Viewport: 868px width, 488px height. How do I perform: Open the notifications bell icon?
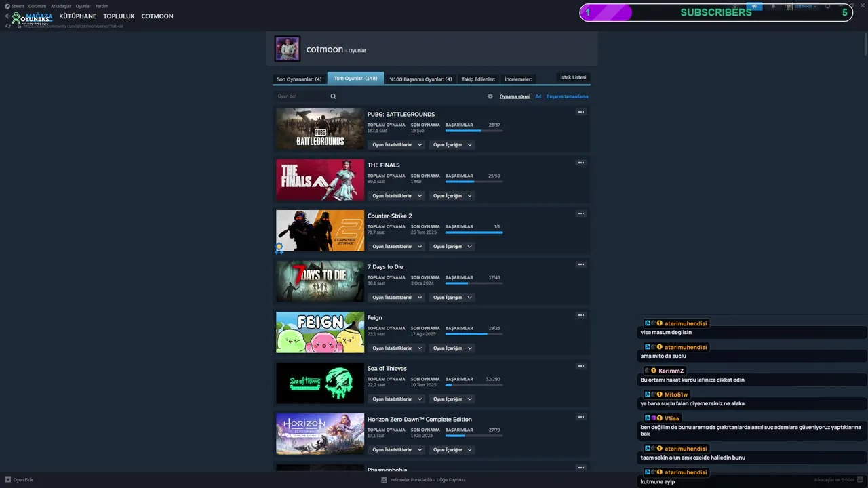(x=773, y=6)
